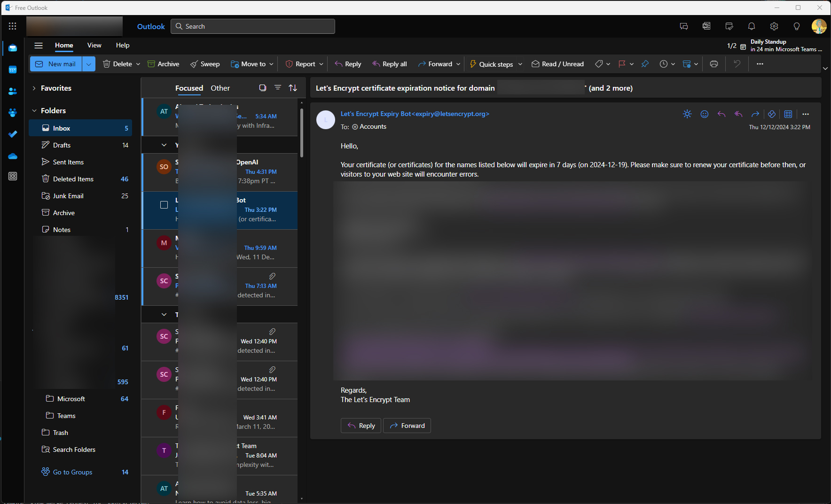Open the Mail app in left rail

tap(13, 48)
